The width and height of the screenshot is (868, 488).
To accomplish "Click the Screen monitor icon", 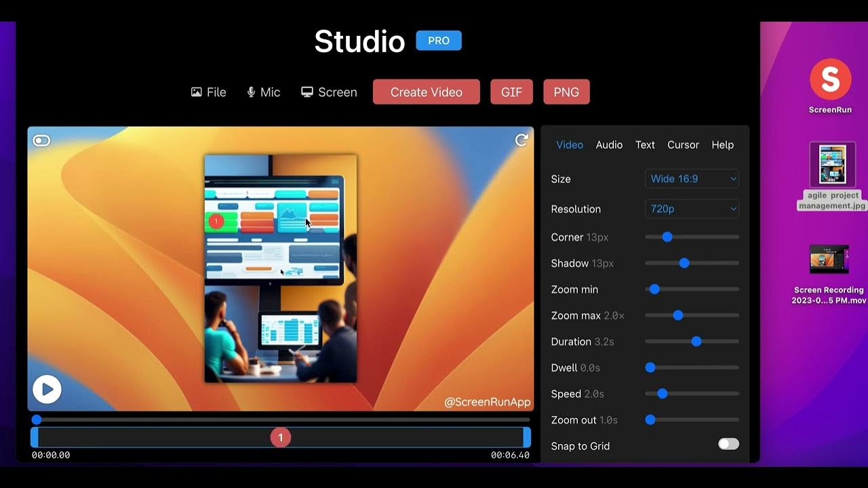I will point(307,92).
